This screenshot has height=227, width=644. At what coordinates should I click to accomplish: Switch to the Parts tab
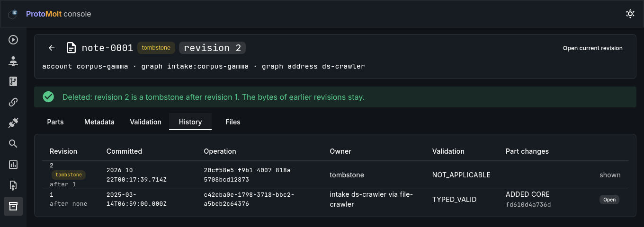(55, 122)
